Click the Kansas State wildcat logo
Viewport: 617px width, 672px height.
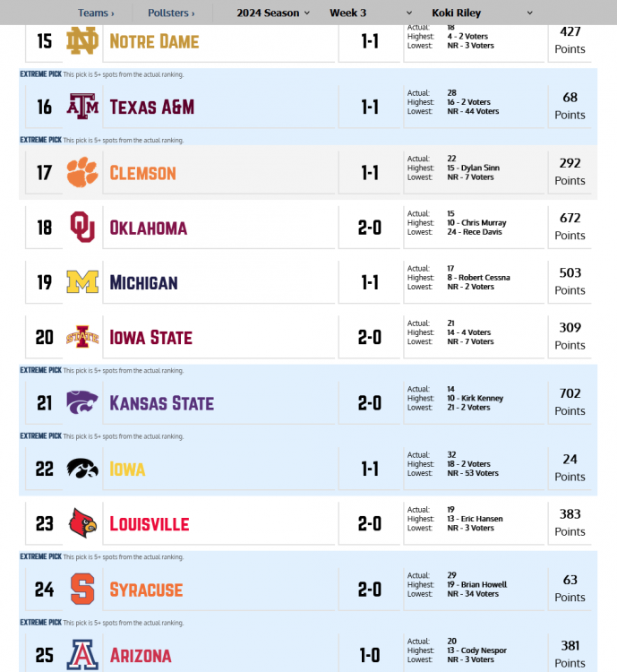[83, 403]
